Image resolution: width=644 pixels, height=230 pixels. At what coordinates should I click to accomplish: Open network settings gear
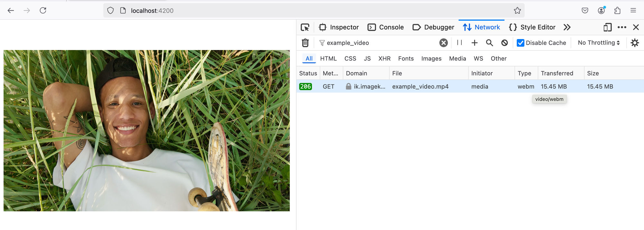(x=635, y=43)
